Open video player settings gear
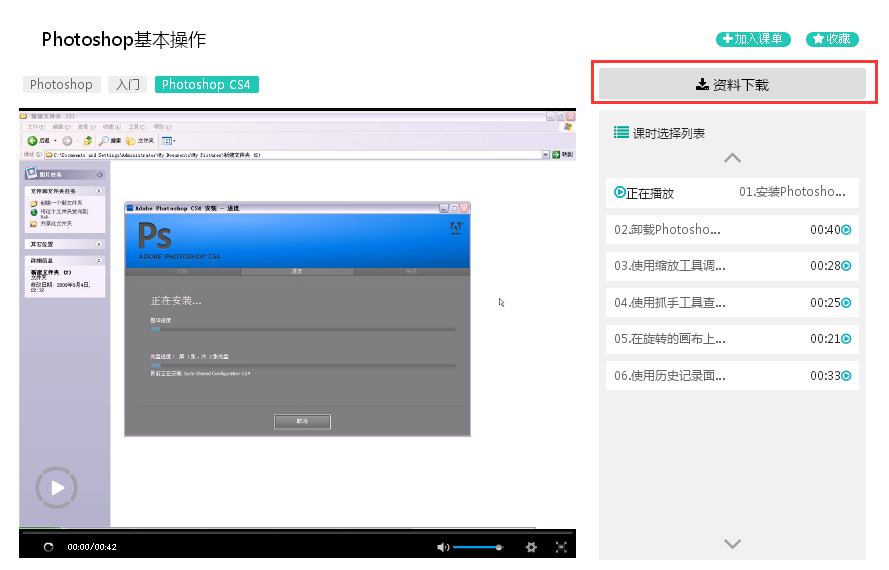The width and height of the screenshot is (889, 570). tap(531, 547)
